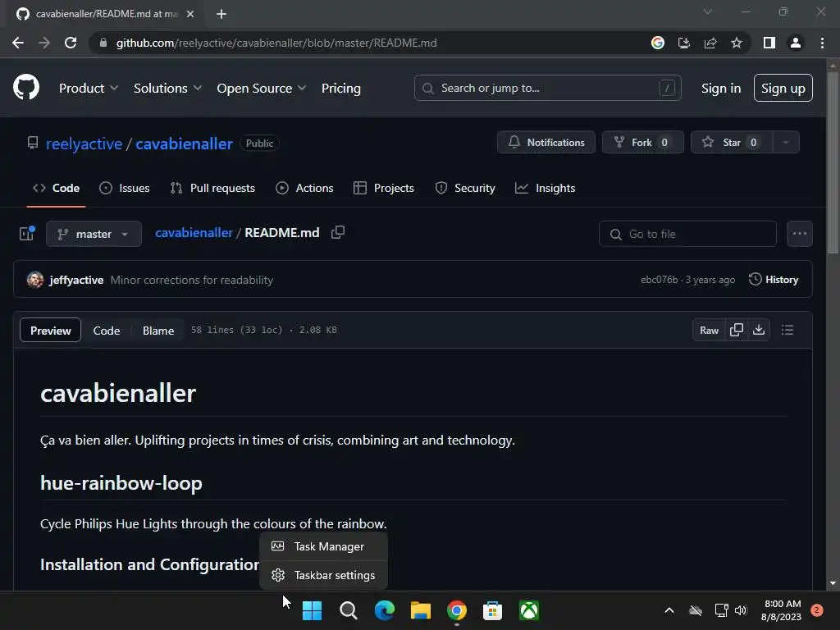Open the Windows Start menu
Viewport: 840px width, 630px height.
pos(312,610)
